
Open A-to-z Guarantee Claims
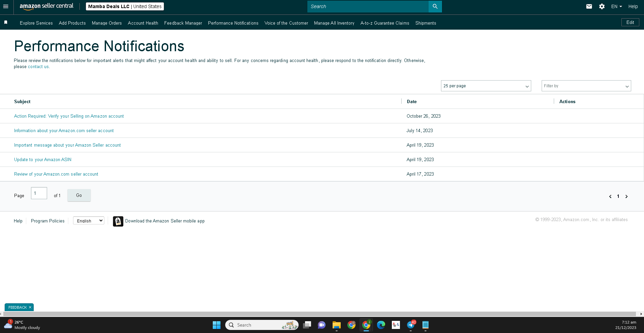pyautogui.click(x=385, y=23)
